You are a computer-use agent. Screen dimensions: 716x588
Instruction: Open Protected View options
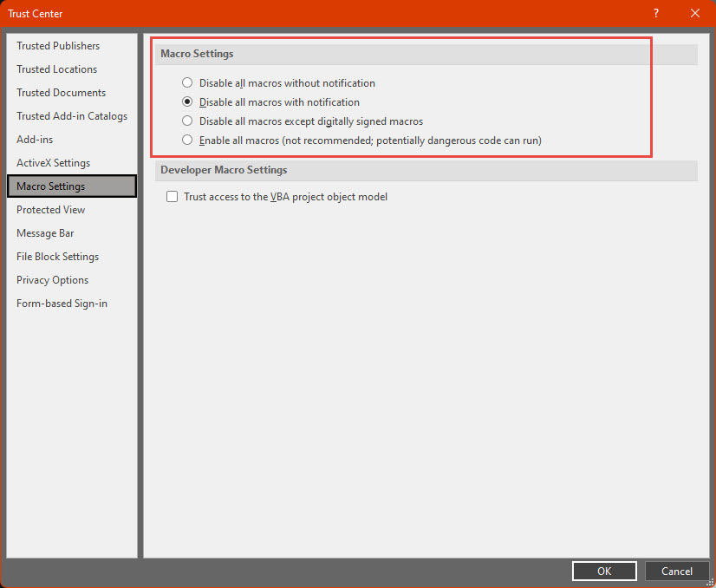50,209
